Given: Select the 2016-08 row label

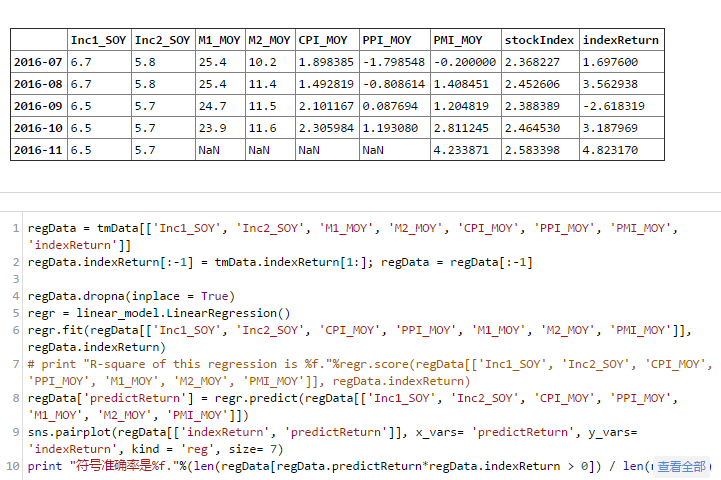Looking at the screenshot, I should (x=38, y=84).
